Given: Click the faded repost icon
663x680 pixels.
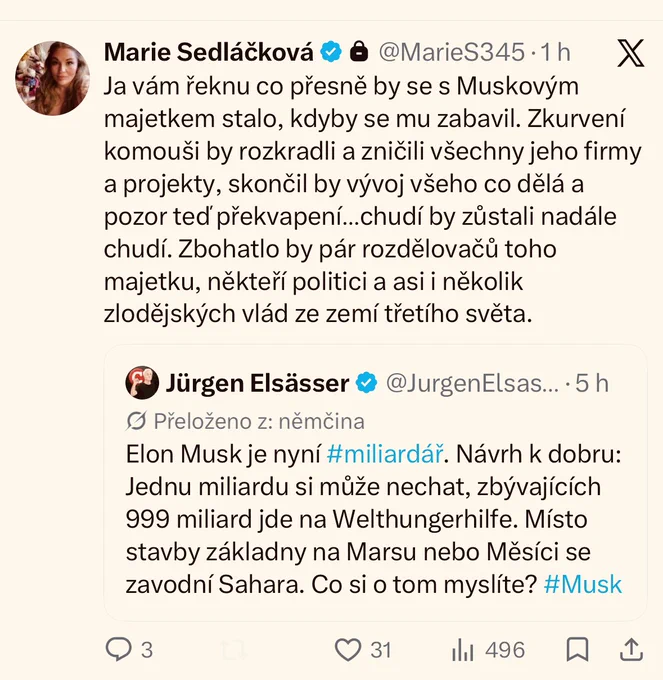Looking at the screenshot, I should [234, 650].
